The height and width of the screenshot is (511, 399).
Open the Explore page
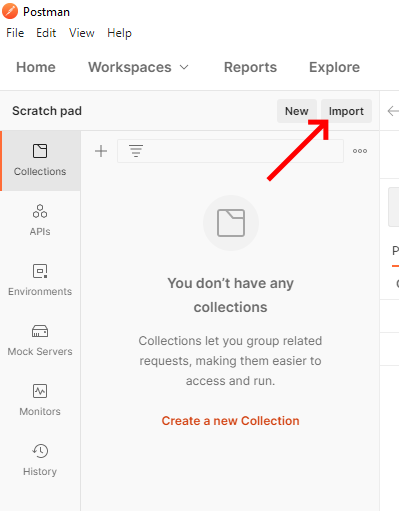coord(334,67)
